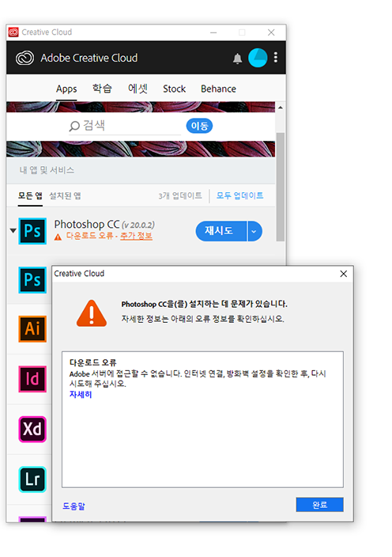Click the Adobe XD icon

[x=32, y=429]
